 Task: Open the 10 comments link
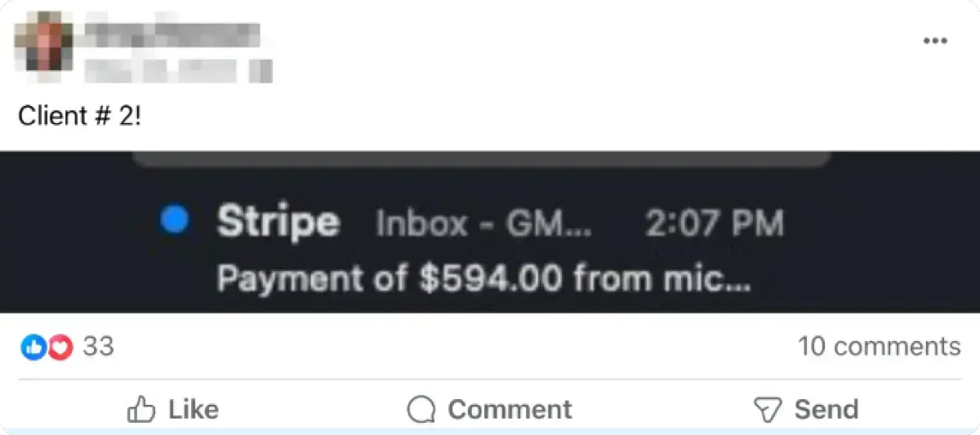pos(879,346)
